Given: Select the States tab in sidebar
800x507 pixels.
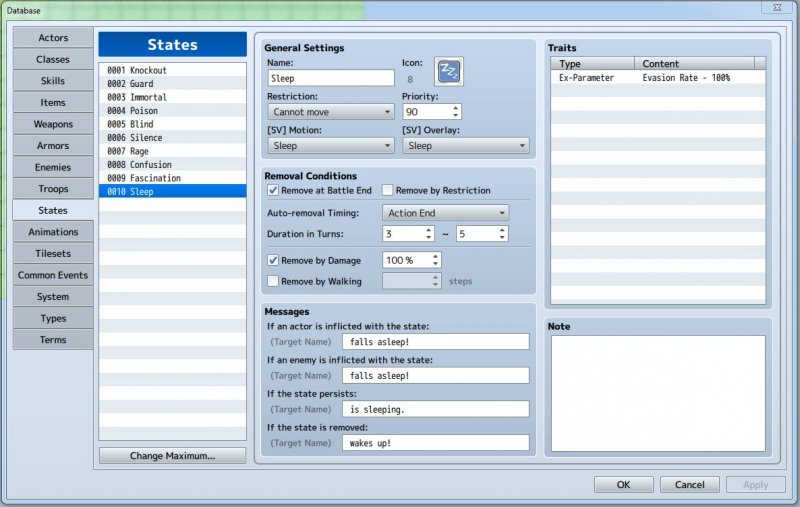Looking at the screenshot, I should point(53,210).
